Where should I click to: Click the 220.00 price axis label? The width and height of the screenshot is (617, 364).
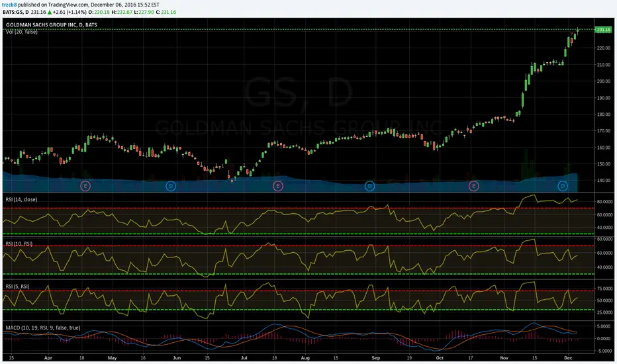tap(604, 48)
